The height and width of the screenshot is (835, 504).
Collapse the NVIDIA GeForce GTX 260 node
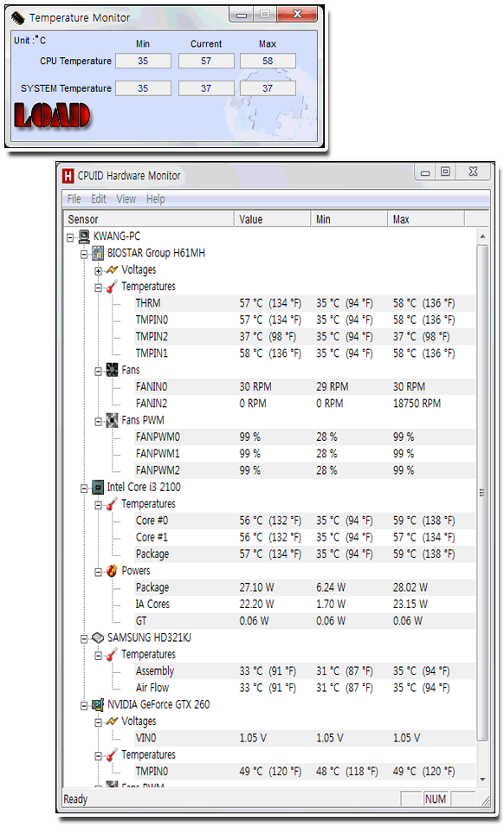(x=84, y=706)
